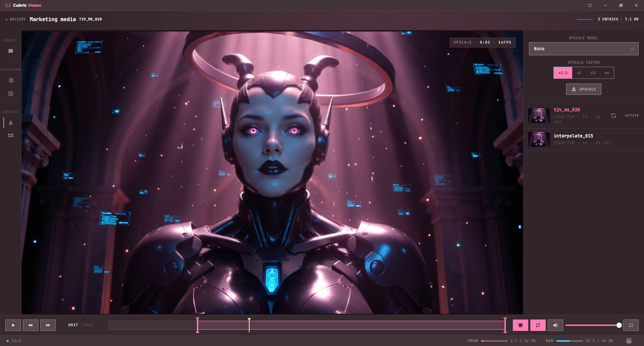Image resolution: width=644 pixels, height=346 pixels.
Task: Click the timeline trim start handle
Action: pos(198,325)
